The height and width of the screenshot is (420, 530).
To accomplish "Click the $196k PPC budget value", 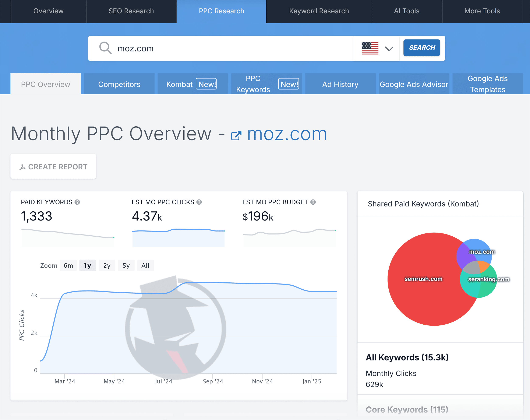I will 258,216.
